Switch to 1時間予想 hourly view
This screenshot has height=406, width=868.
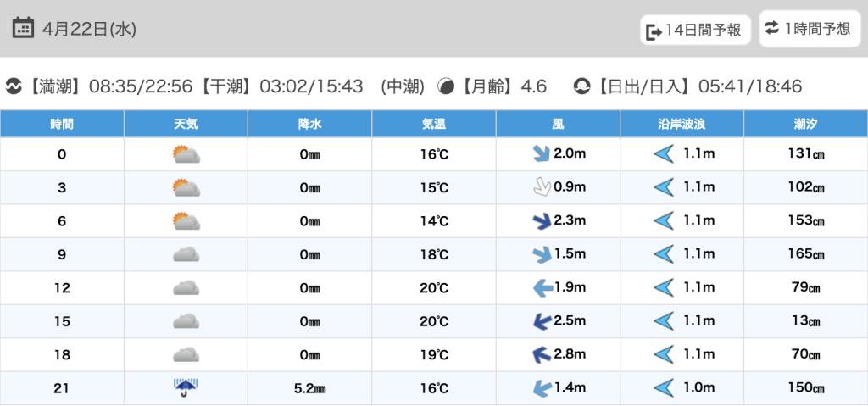pos(808,29)
